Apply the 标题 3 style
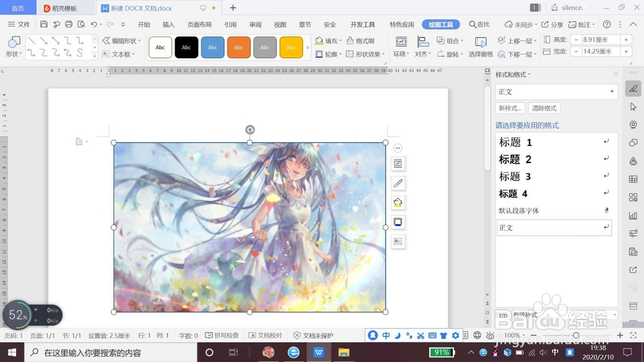Viewport: 644px width, 362px height. tap(554, 176)
